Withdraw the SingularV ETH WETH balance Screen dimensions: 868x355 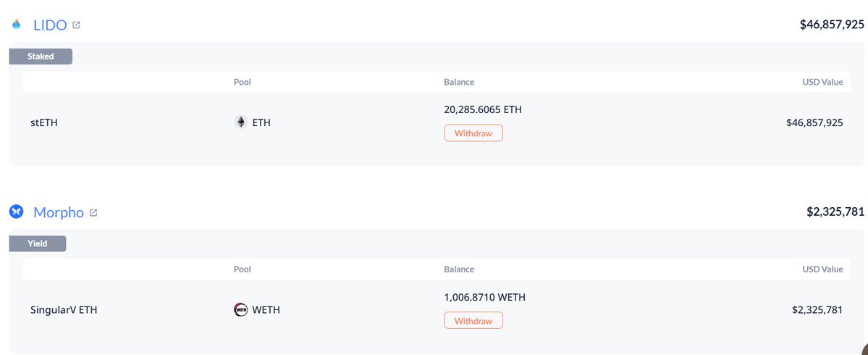click(473, 321)
